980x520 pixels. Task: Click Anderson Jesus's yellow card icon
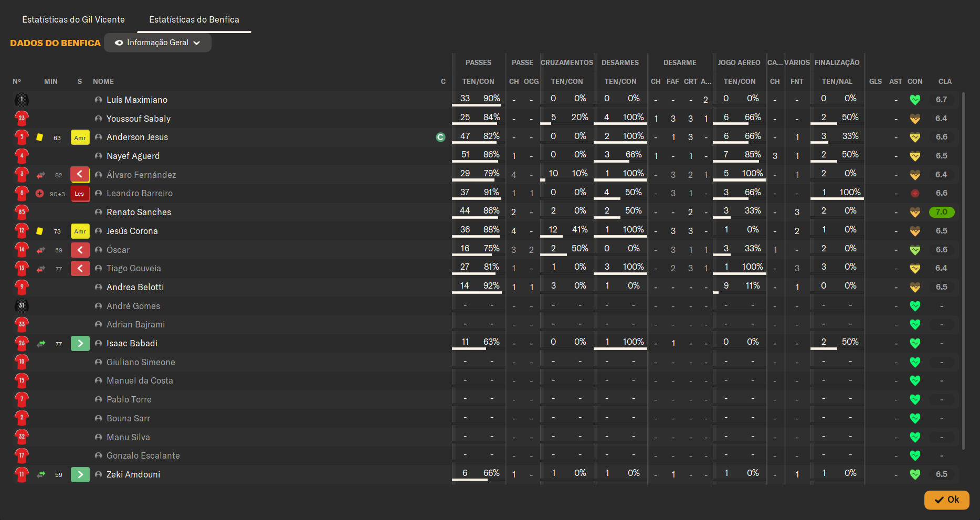pyautogui.click(x=39, y=137)
